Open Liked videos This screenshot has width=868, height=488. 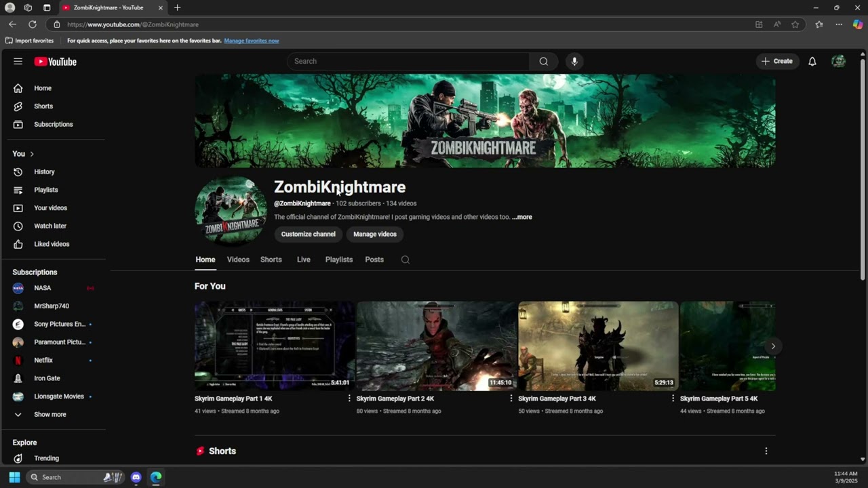(x=53, y=244)
